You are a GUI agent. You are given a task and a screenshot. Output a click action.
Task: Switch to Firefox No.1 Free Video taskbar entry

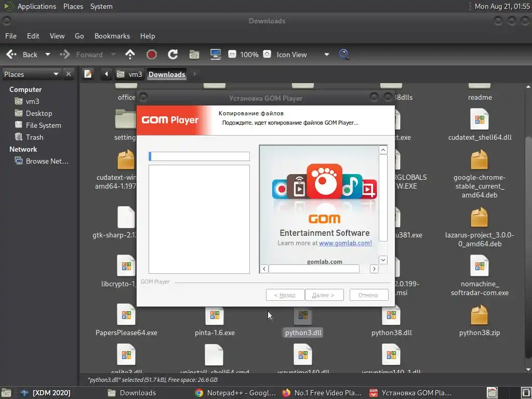click(322, 393)
